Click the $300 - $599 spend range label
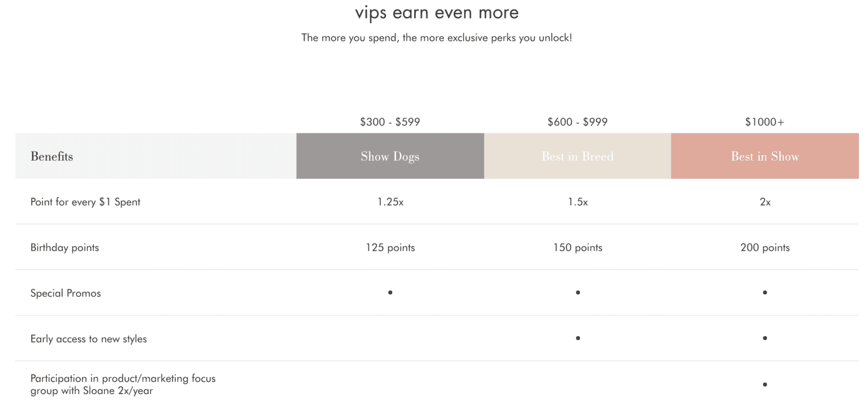The height and width of the screenshot is (410, 868). coord(390,122)
